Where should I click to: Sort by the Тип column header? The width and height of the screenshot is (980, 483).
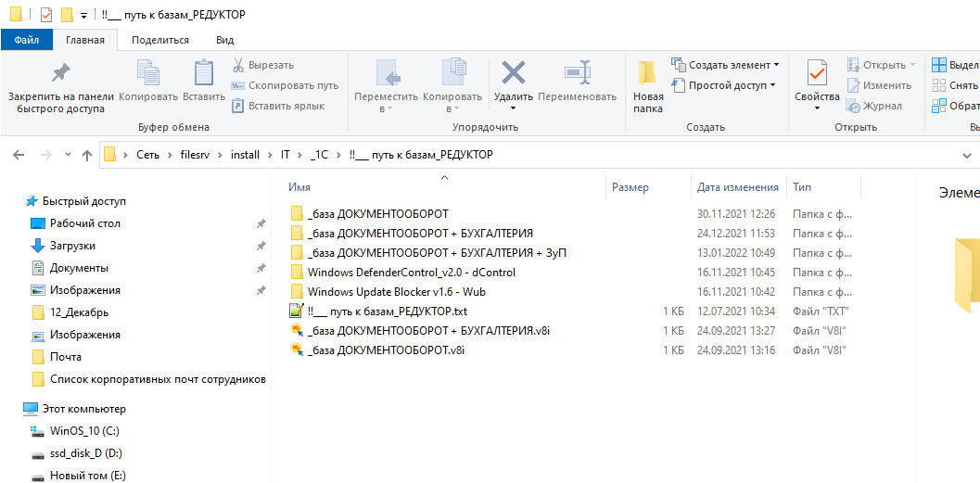(802, 187)
